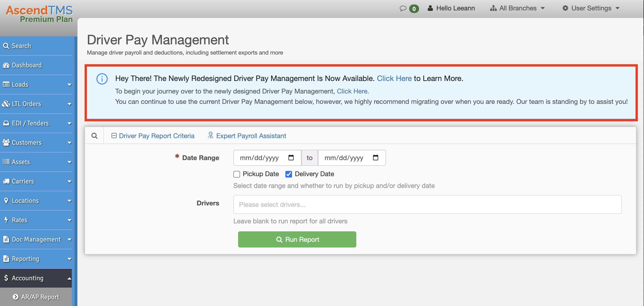Image resolution: width=644 pixels, height=306 pixels.
Task: Click 'Click Here.' link to begin migration
Action: coord(353,91)
